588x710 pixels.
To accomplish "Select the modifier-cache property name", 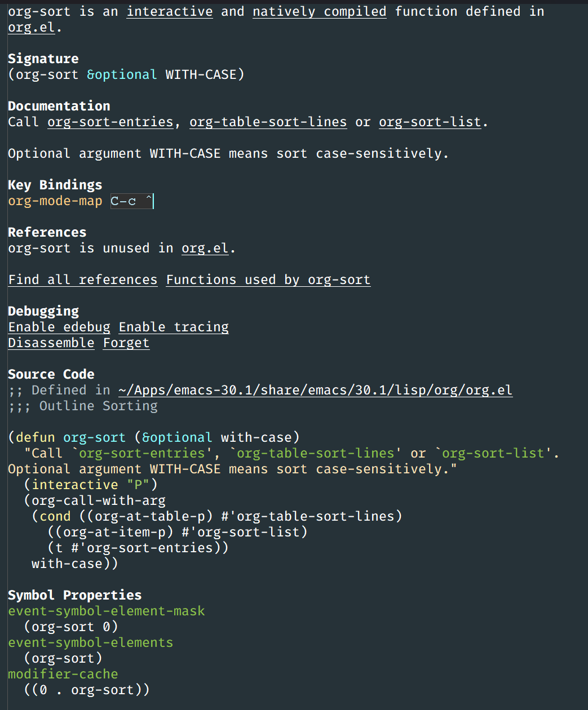I will [x=63, y=674].
